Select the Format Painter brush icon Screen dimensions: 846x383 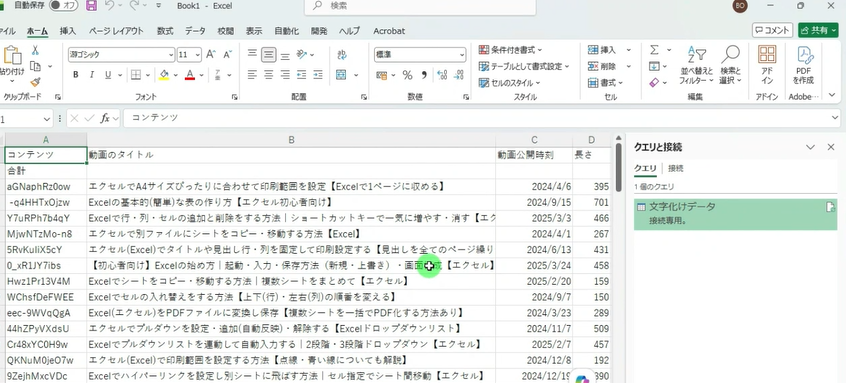click(35, 82)
